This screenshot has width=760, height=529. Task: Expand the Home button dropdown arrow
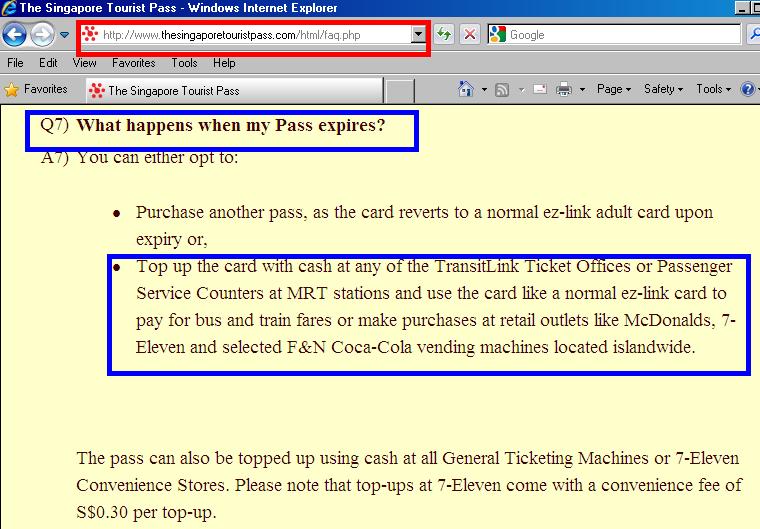[484, 90]
